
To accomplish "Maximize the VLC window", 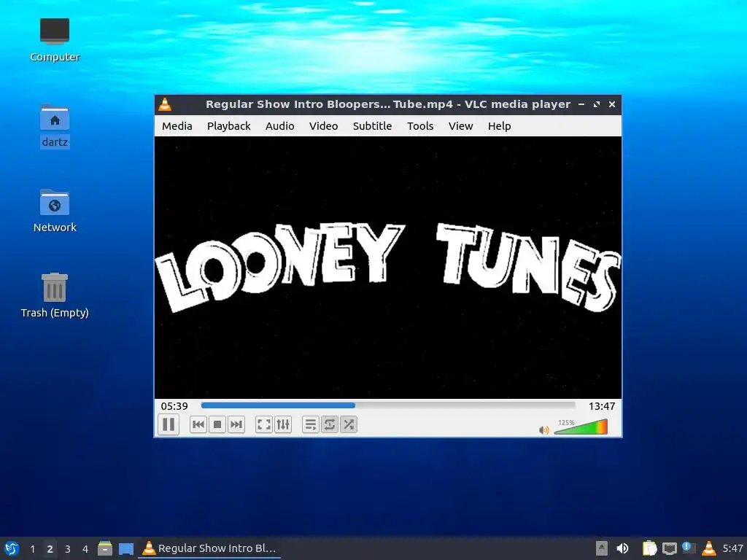I will tap(597, 104).
